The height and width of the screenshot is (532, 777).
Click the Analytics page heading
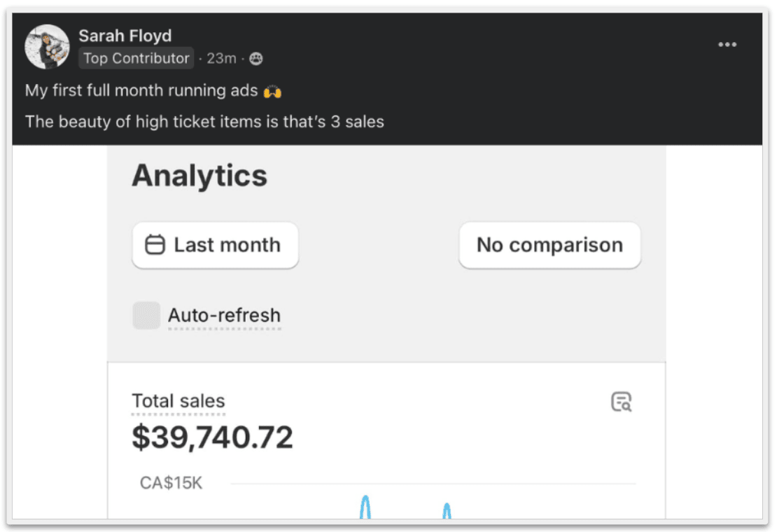[x=199, y=175]
